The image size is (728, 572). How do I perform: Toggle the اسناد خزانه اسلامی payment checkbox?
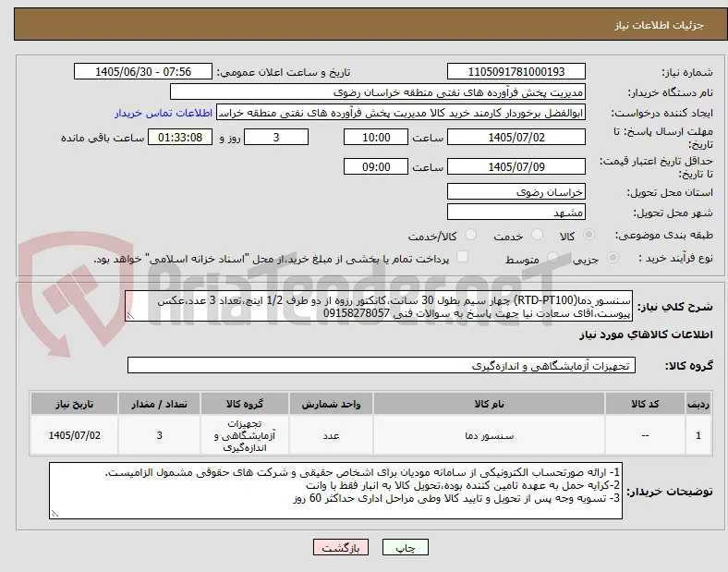[462, 257]
